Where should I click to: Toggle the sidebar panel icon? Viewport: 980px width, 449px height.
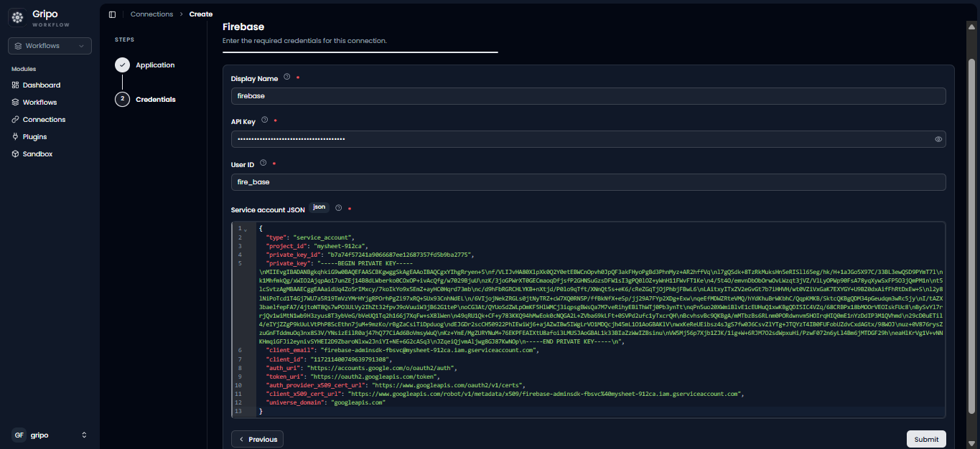click(112, 14)
